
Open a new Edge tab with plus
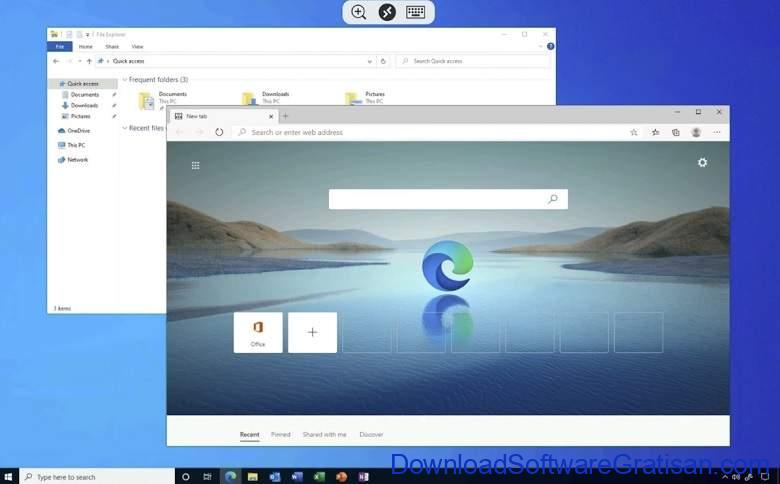tap(285, 116)
